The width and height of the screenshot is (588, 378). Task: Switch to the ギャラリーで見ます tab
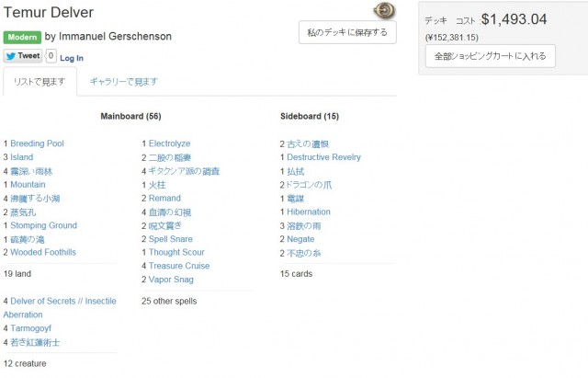pyautogui.click(x=124, y=82)
